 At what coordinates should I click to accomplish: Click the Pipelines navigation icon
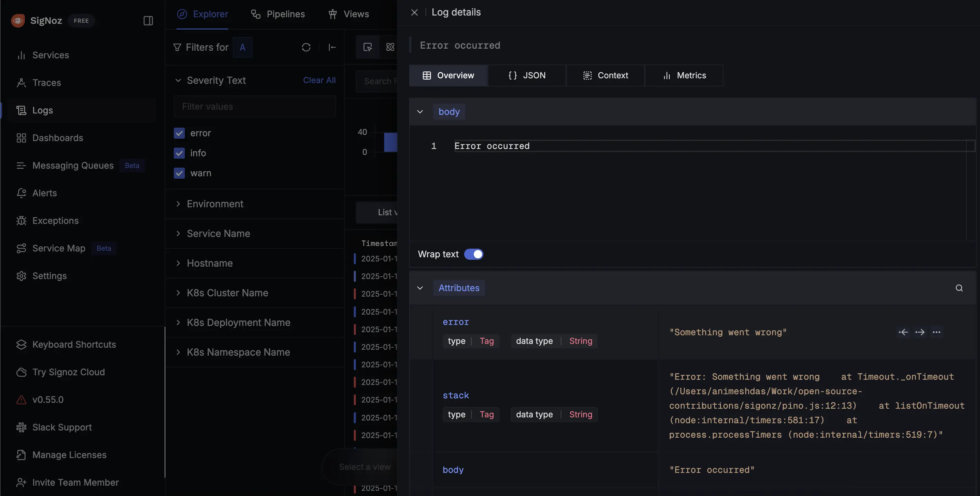(256, 14)
